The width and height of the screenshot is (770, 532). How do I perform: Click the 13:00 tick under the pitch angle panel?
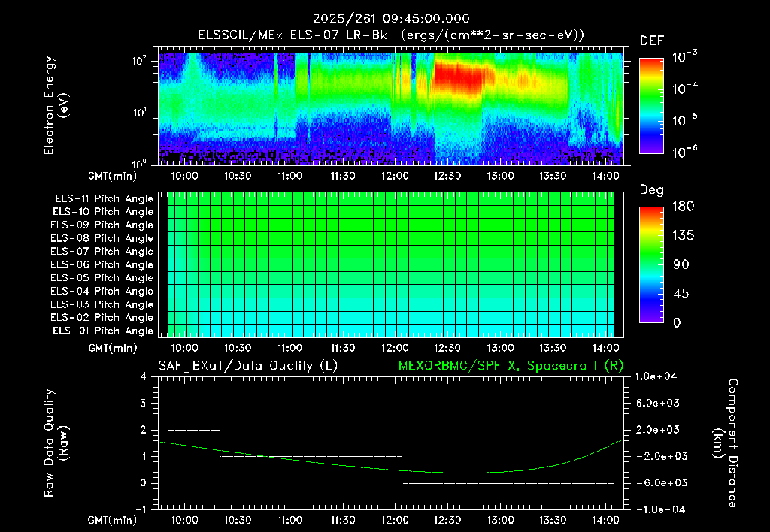500,348
